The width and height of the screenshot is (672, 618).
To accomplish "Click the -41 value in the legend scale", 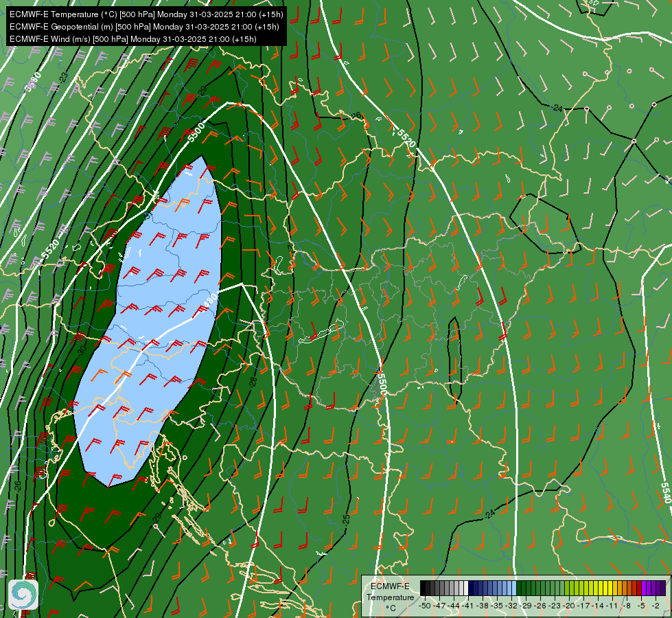I will tap(468, 606).
